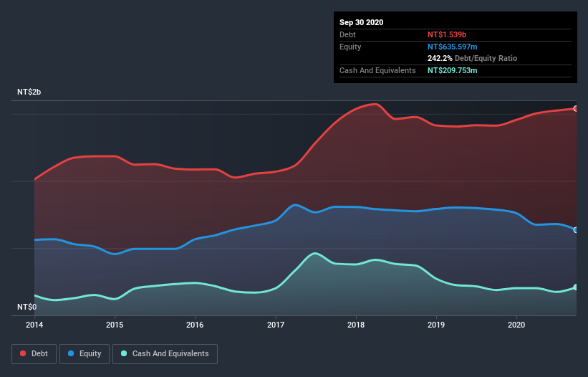Select the 2016 x-axis label
Screen dimensions: 588x377
[x=195, y=325]
